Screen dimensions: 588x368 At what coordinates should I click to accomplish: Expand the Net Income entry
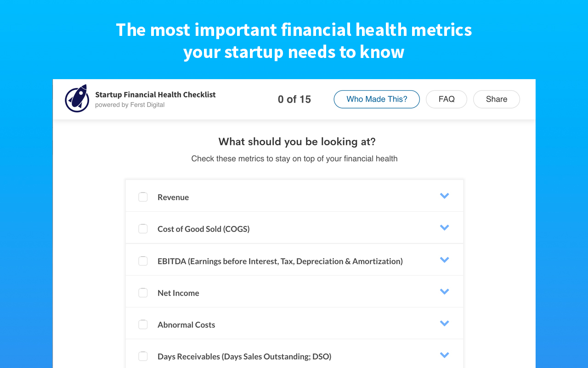coord(444,291)
